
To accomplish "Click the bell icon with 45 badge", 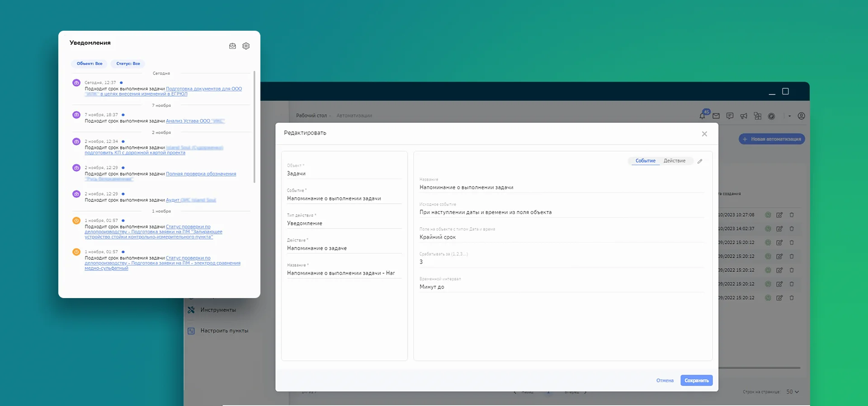I will point(702,116).
